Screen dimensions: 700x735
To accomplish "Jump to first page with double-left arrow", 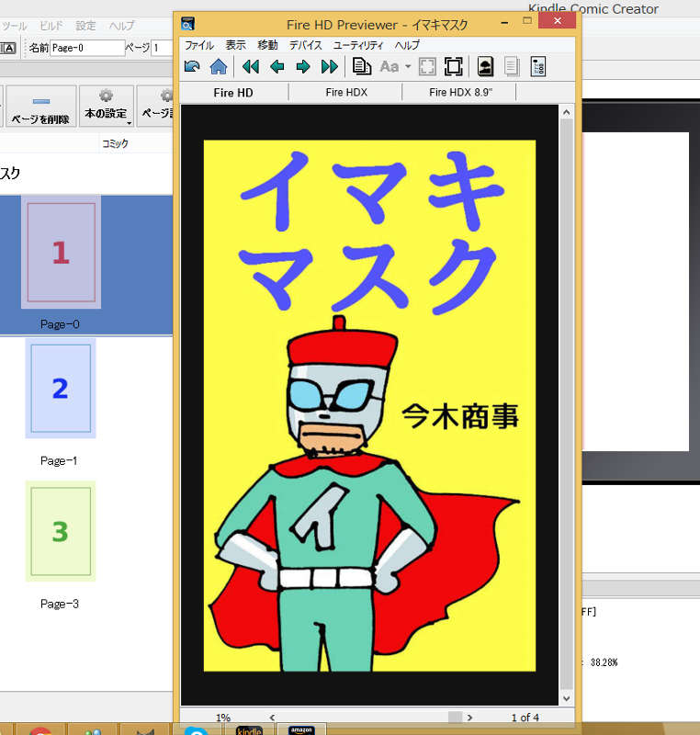I will (251, 66).
